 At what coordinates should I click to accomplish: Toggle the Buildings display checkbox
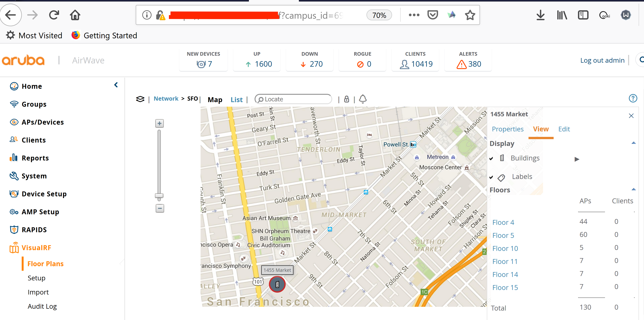(x=491, y=158)
